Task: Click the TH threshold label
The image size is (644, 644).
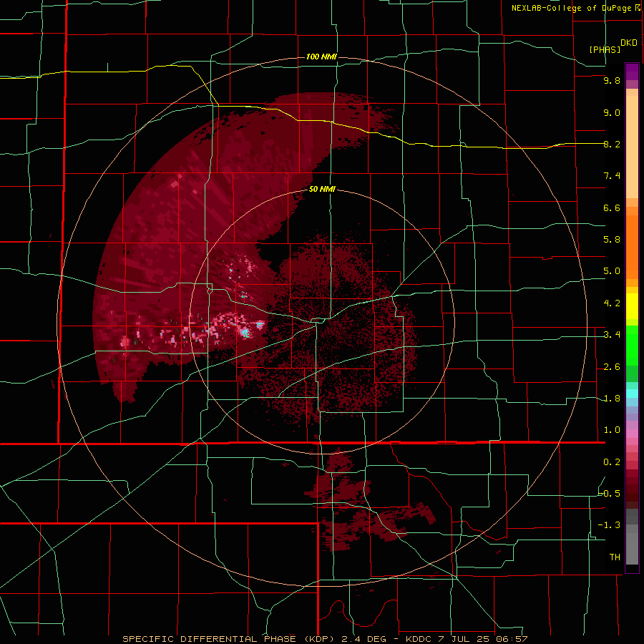Action: (x=615, y=557)
